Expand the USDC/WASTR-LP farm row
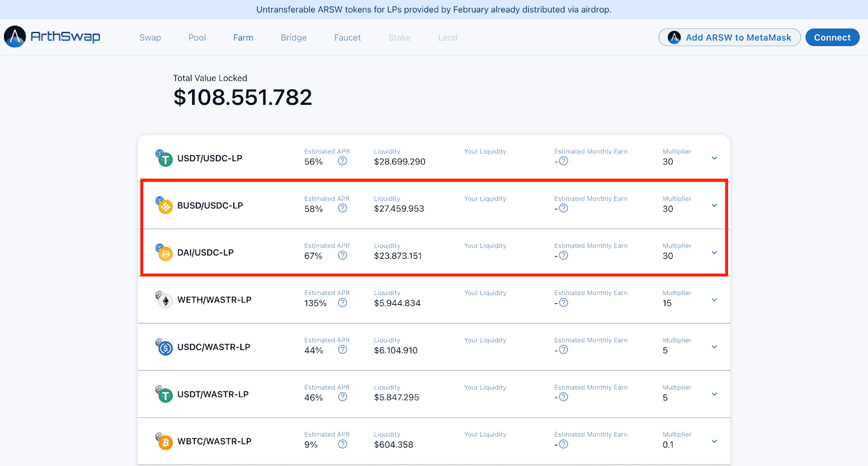The image size is (868, 466). tap(714, 347)
